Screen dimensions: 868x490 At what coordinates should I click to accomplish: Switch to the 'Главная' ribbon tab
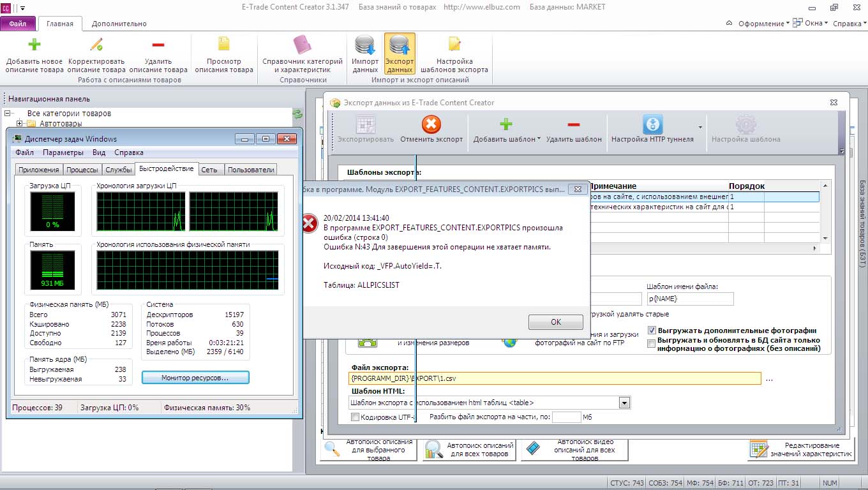60,24
